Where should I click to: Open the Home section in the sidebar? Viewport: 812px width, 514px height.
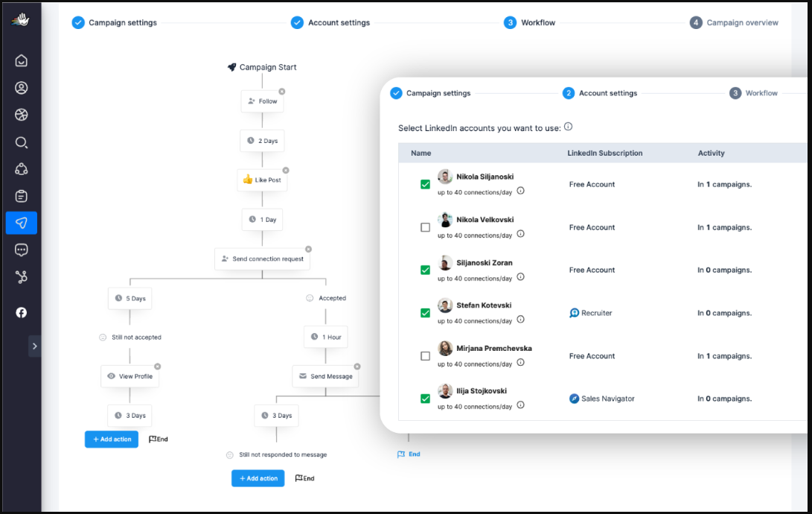tap(21, 60)
